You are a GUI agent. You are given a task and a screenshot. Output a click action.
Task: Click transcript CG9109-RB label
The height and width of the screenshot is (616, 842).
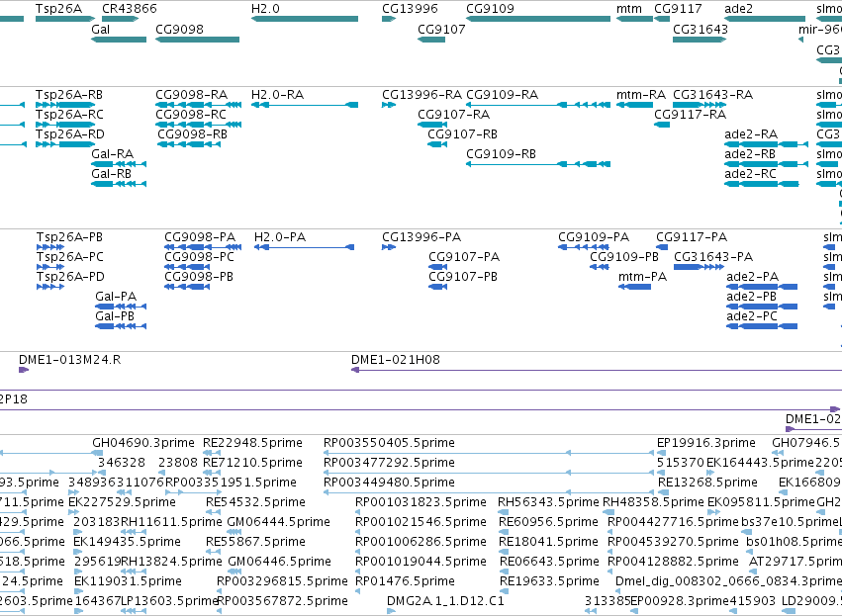pyautogui.click(x=501, y=154)
